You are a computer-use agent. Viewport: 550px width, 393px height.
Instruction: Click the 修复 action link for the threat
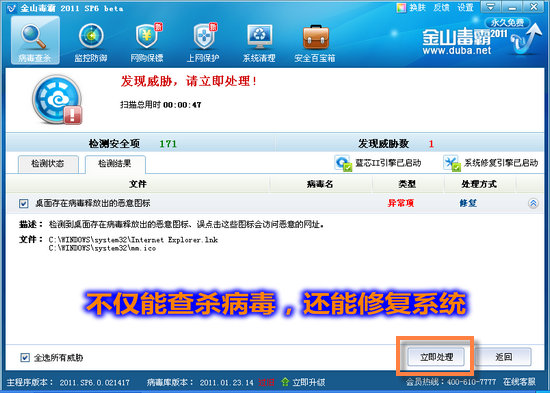click(468, 203)
